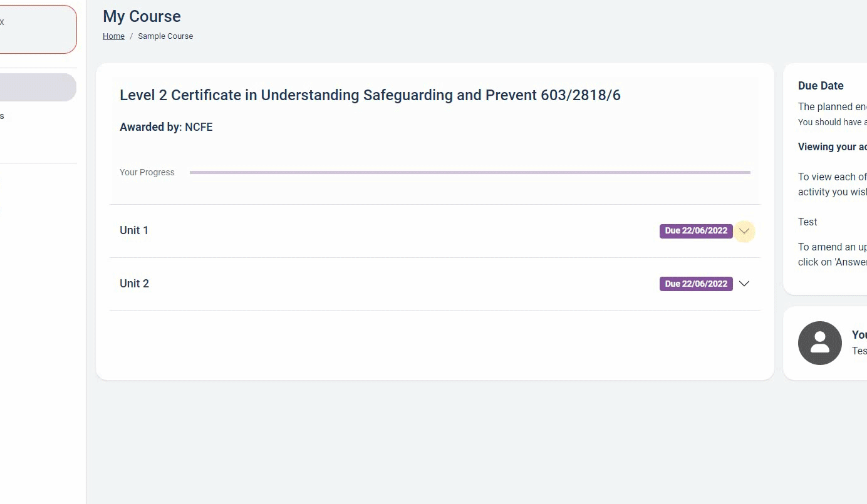Click the tutor name beside the avatar
The image size is (867, 504).
859,351
